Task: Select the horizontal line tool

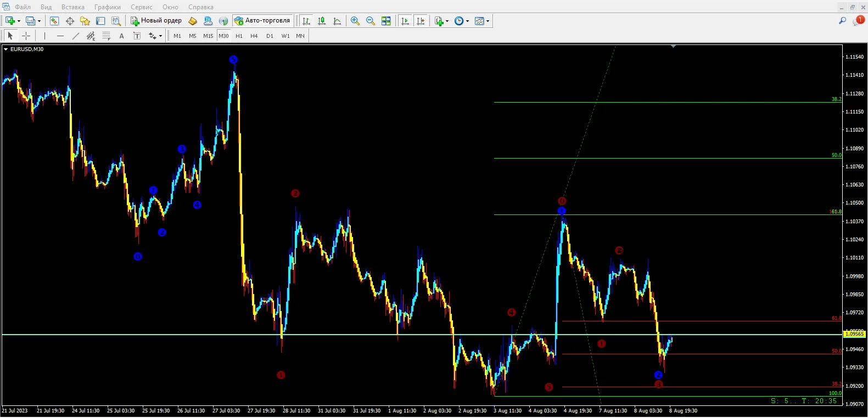Action: [x=60, y=36]
